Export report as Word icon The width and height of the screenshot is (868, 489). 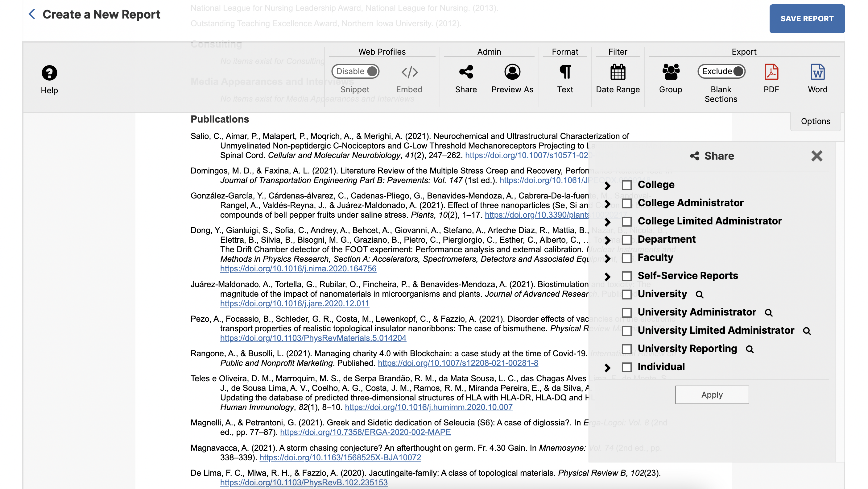point(817,72)
